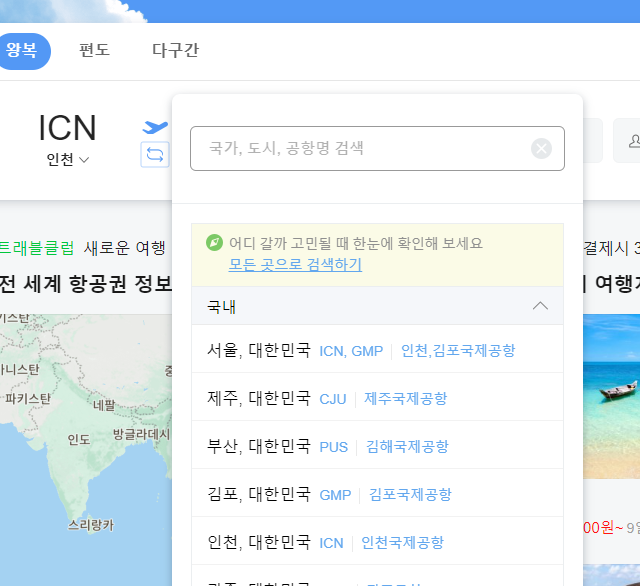Image resolution: width=640 pixels, height=586 pixels.
Task: Click the 인도 label on map
Action: [79, 440]
